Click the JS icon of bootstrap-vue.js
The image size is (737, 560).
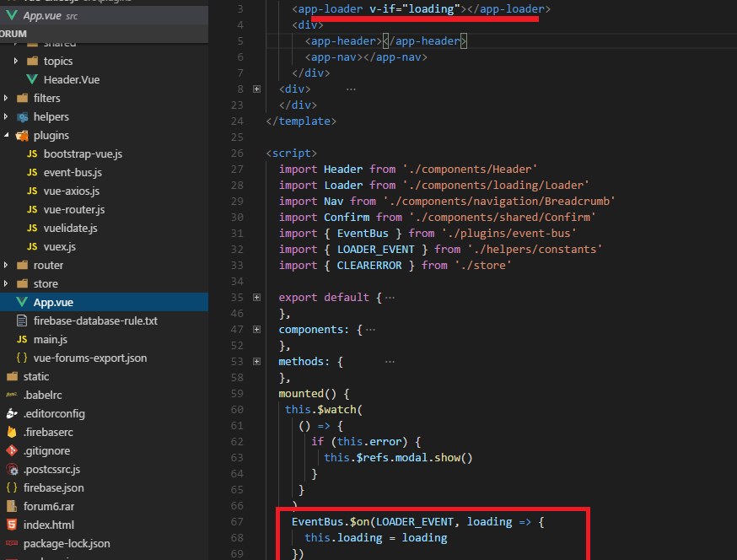click(x=32, y=153)
